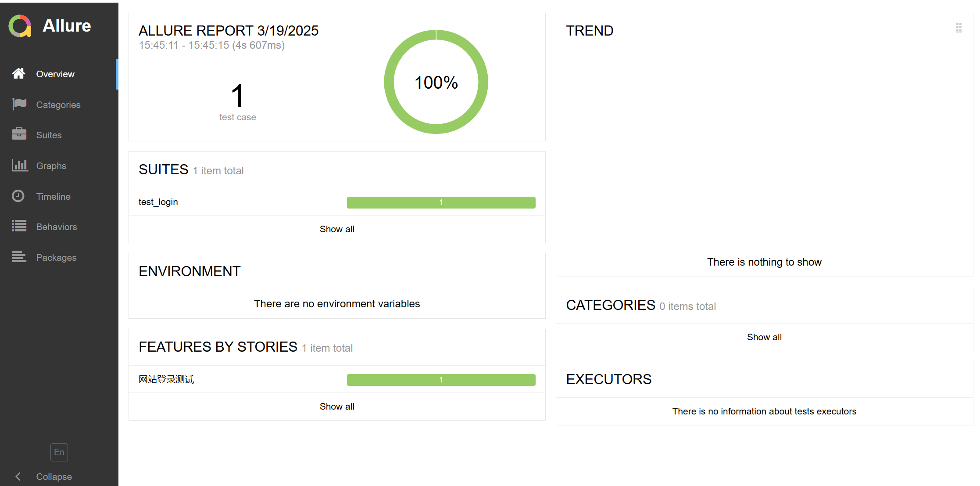This screenshot has width=980, height=486.
Task: Collapse the sidebar with the chevron arrow
Action: 18,476
